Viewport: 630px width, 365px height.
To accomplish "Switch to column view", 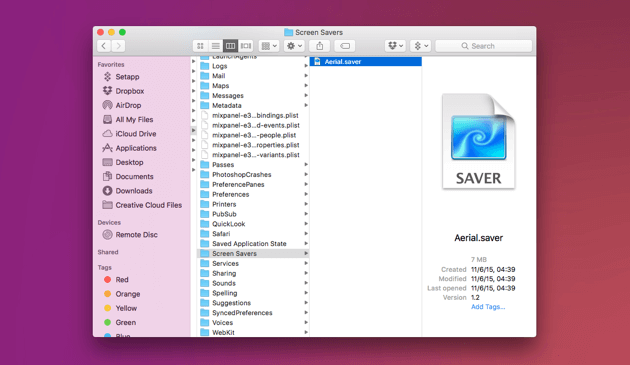I will [230, 46].
